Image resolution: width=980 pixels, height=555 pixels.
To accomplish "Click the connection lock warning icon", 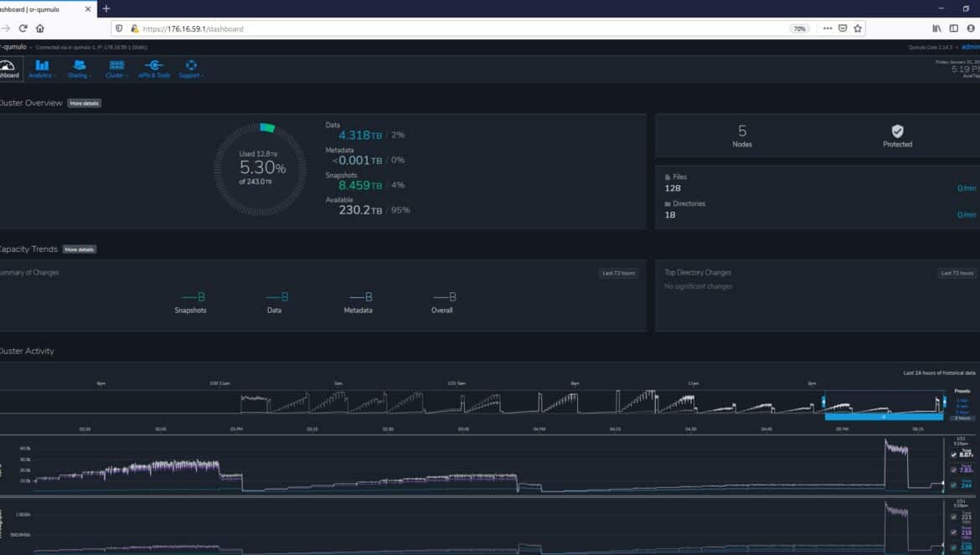I will point(134,28).
